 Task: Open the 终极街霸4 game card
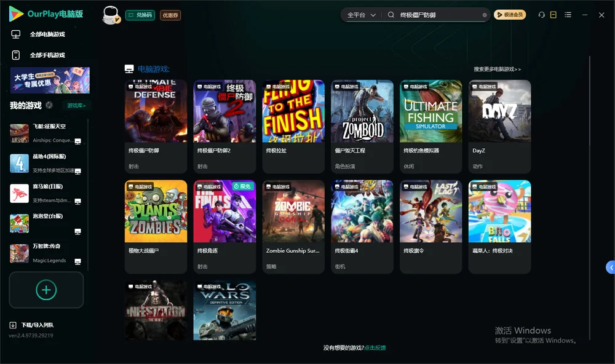click(x=362, y=227)
